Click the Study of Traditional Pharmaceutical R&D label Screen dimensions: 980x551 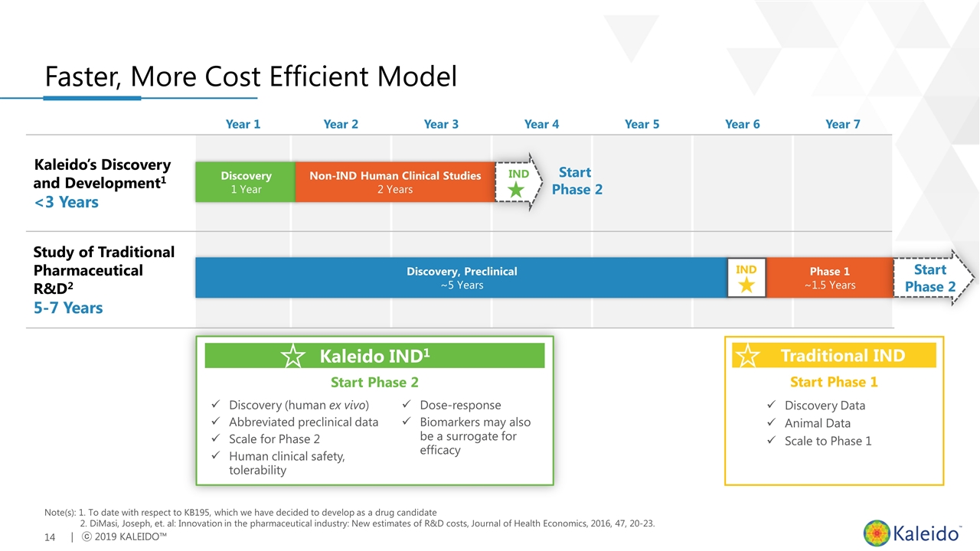tap(103, 270)
